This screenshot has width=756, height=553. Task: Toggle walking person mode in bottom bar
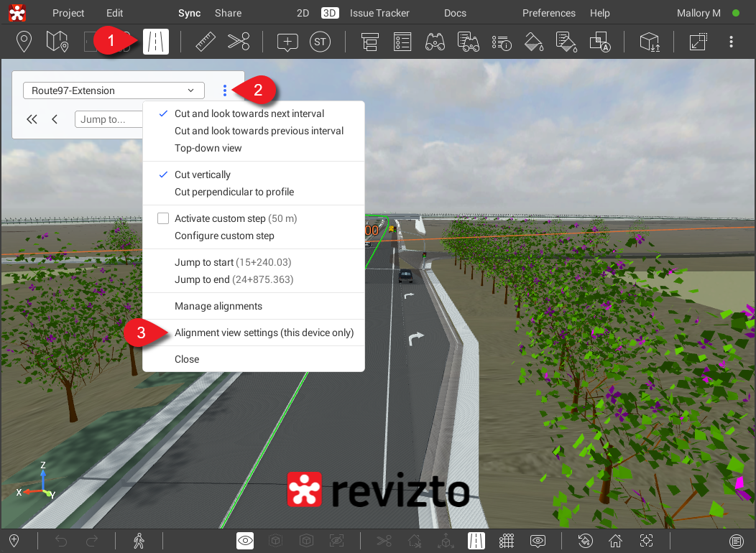click(139, 541)
